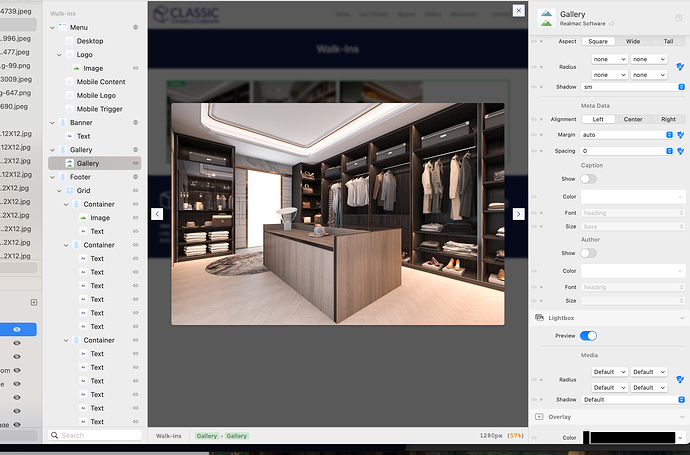Select the Tall aspect tab
The width and height of the screenshot is (690, 455).
click(x=668, y=41)
